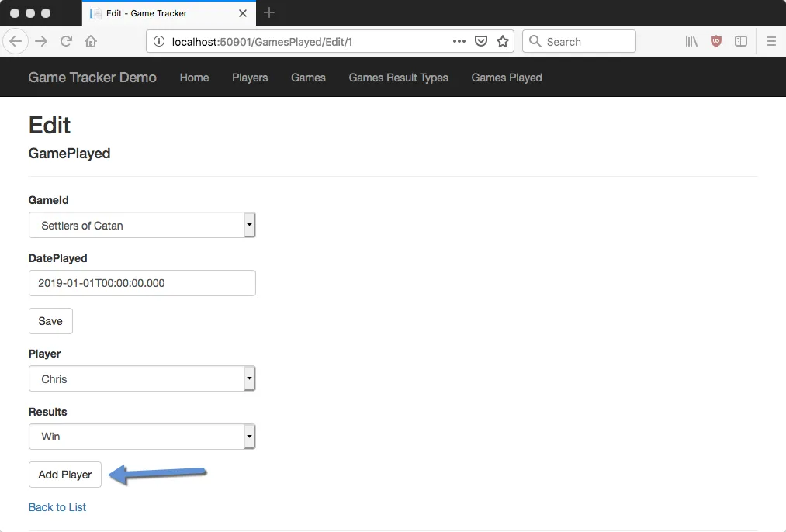Click the Player field label
The height and width of the screenshot is (532, 786).
[x=44, y=354]
